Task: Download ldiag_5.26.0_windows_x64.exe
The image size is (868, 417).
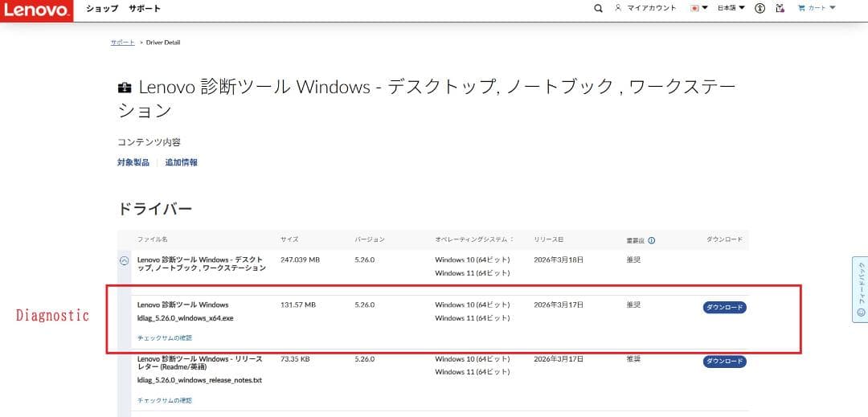Action: (x=725, y=308)
